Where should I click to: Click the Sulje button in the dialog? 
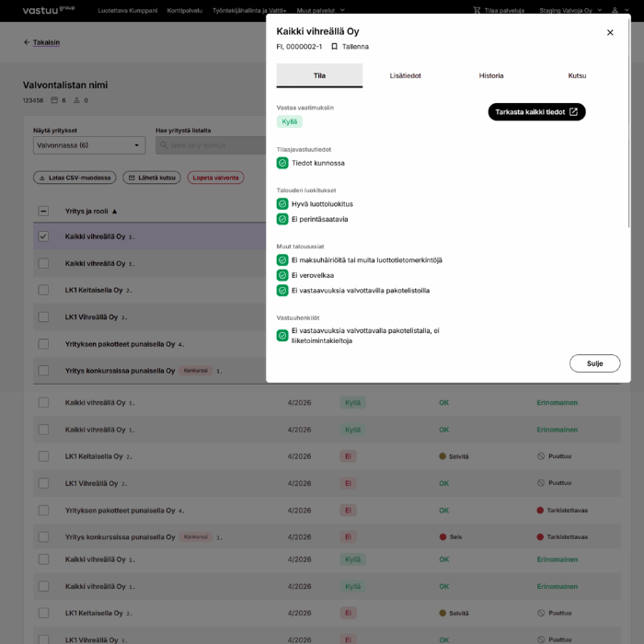point(594,363)
